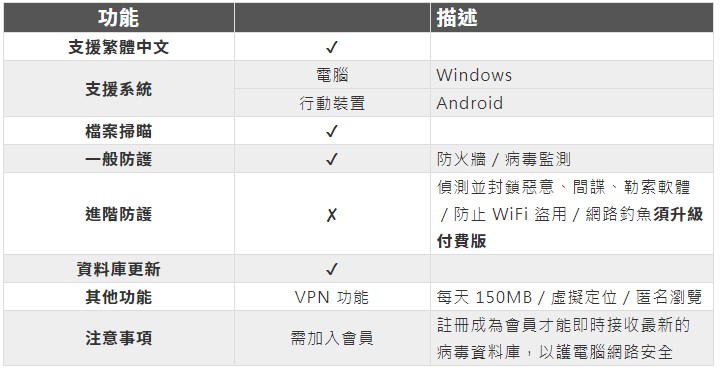722x370 pixels.
Task: Select the 電腦 cell
Action: (x=332, y=75)
